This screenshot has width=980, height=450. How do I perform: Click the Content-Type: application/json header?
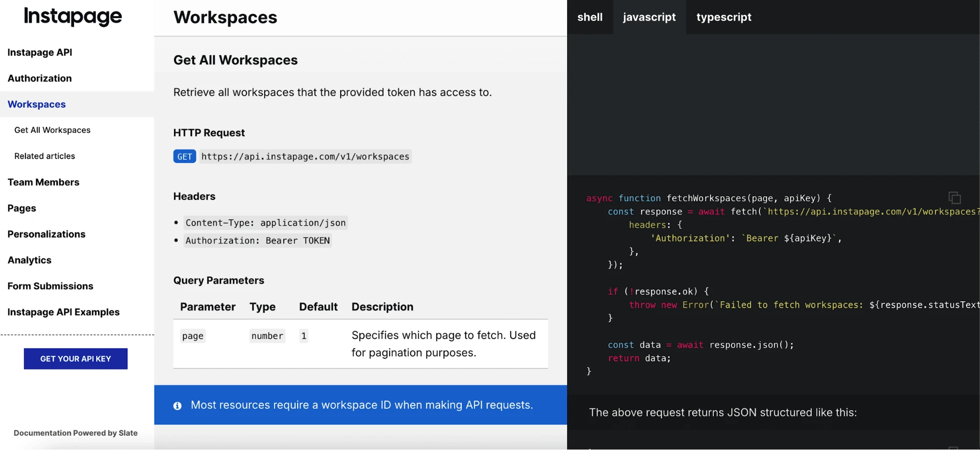click(266, 223)
